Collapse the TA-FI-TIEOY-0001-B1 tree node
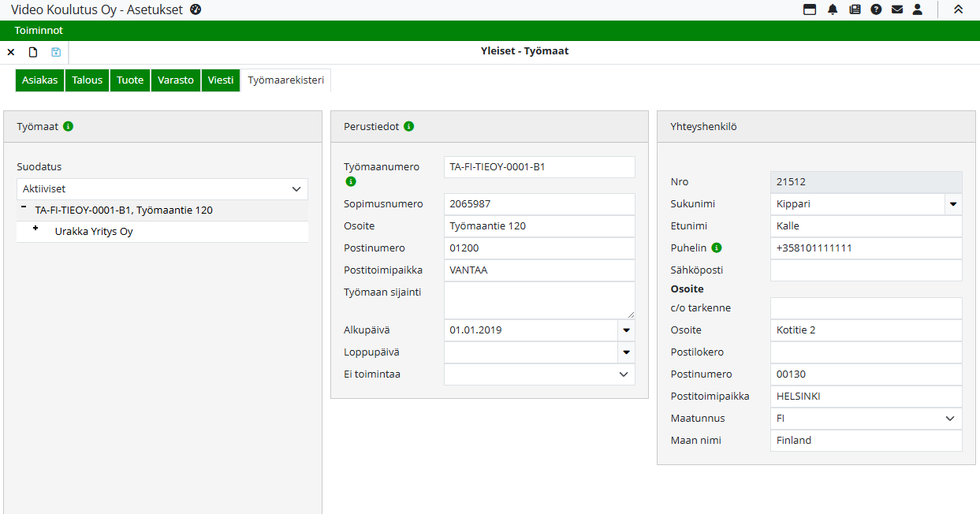This screenshot has height=514, width=980. pyautogui.click(x=24, y=207)
